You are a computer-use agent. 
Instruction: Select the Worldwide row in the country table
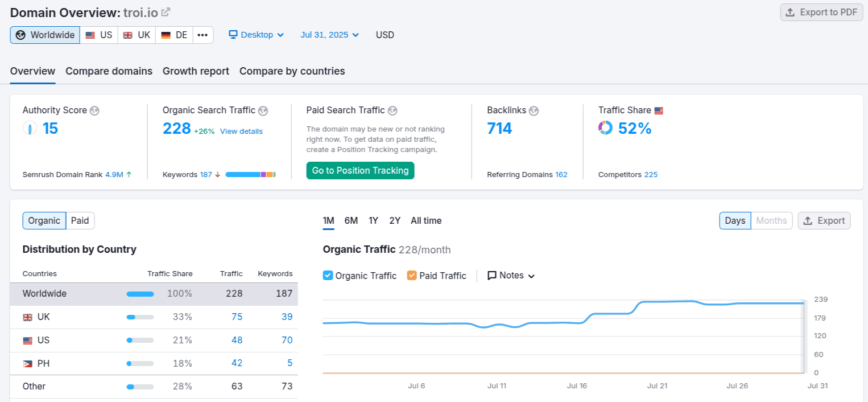click(x=154, y=294)
